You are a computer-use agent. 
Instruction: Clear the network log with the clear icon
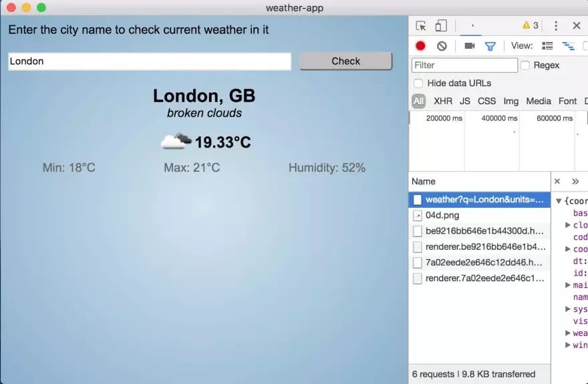(x=442, y=45)
